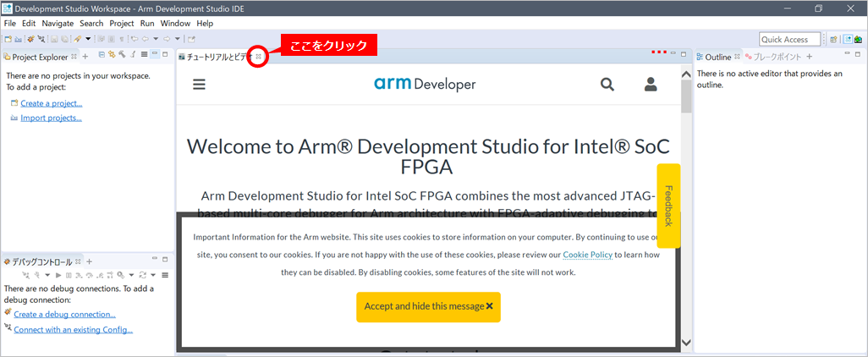Click the Debug launch icon in main toolbar
This screenshot has width=868, height=357.
click(78, 39)
